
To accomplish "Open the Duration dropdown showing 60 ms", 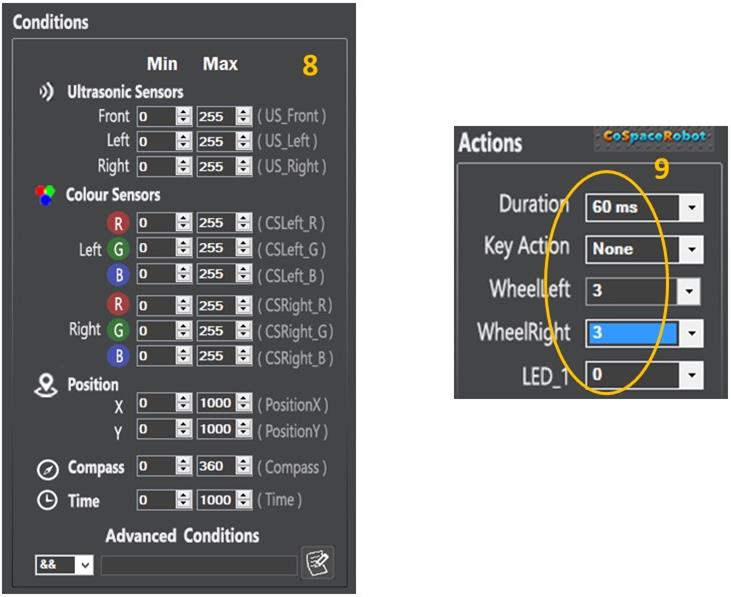I will tap(690, 208).
